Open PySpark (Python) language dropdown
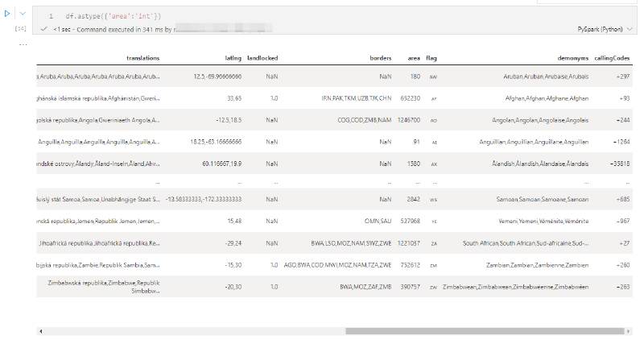The image size is (644, 340). tap(605, 29)
